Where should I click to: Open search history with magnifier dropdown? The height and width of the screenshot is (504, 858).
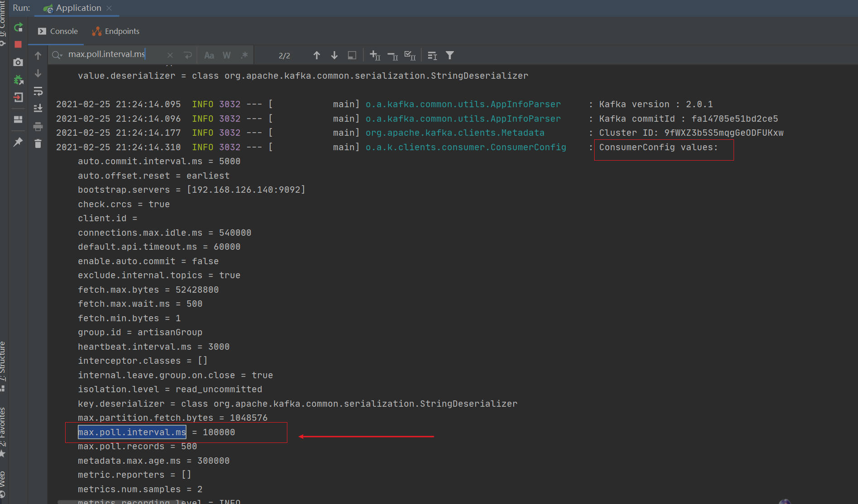click(56, 55)
